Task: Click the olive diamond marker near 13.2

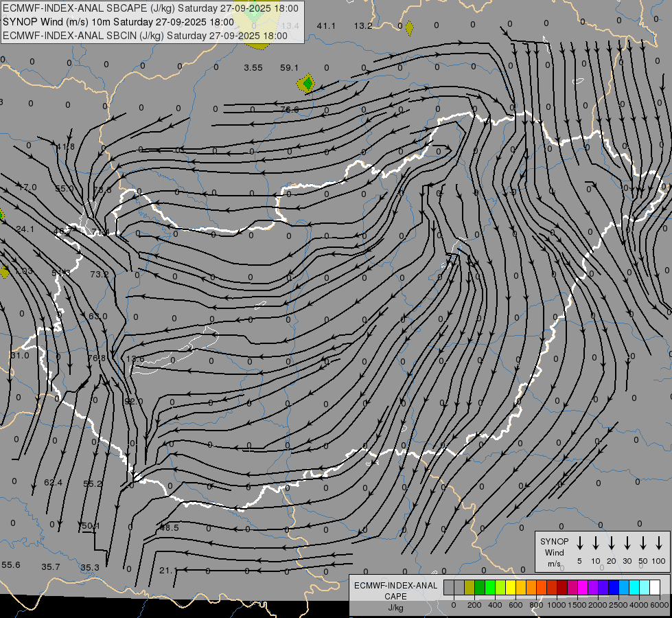Action: pyautogui.click(x=410, y=28)
